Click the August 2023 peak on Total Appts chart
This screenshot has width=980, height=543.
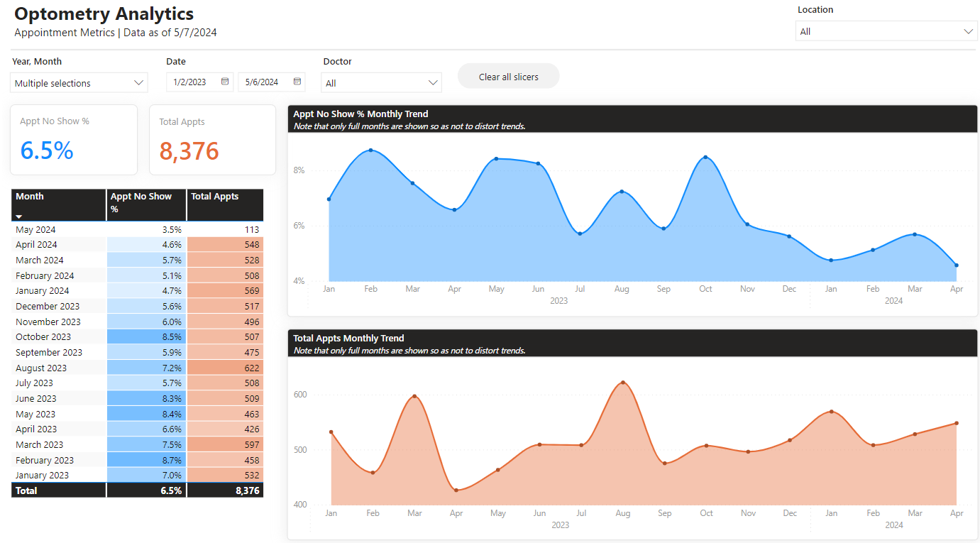[623, 382]
